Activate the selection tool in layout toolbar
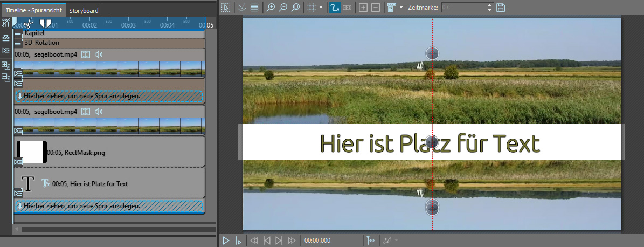 tap(226, 8)
